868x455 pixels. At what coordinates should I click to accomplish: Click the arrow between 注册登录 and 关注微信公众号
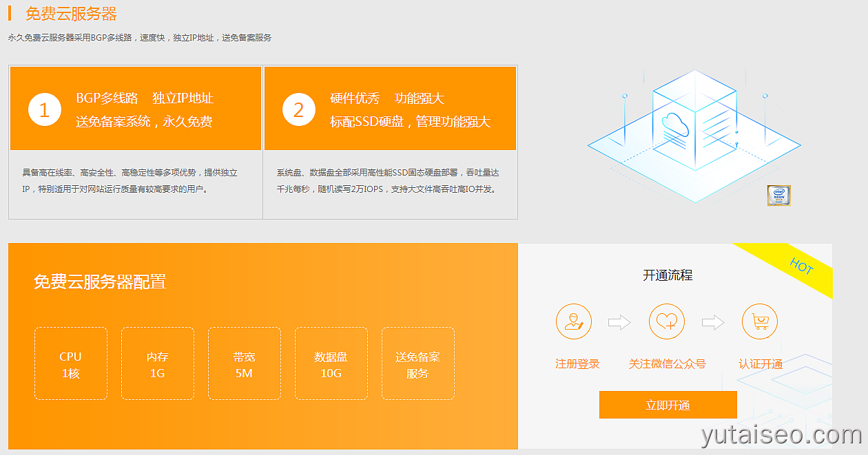(619, 322)
